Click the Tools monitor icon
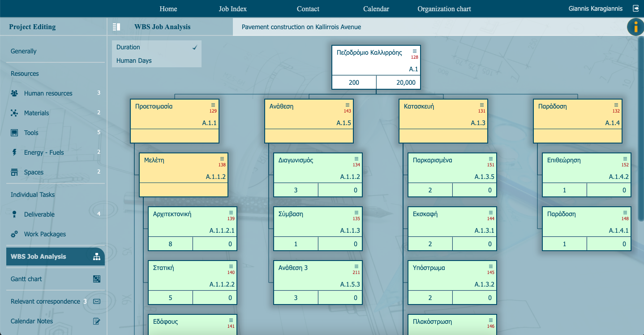Screen dimensions: 644x335 point(14,133)
